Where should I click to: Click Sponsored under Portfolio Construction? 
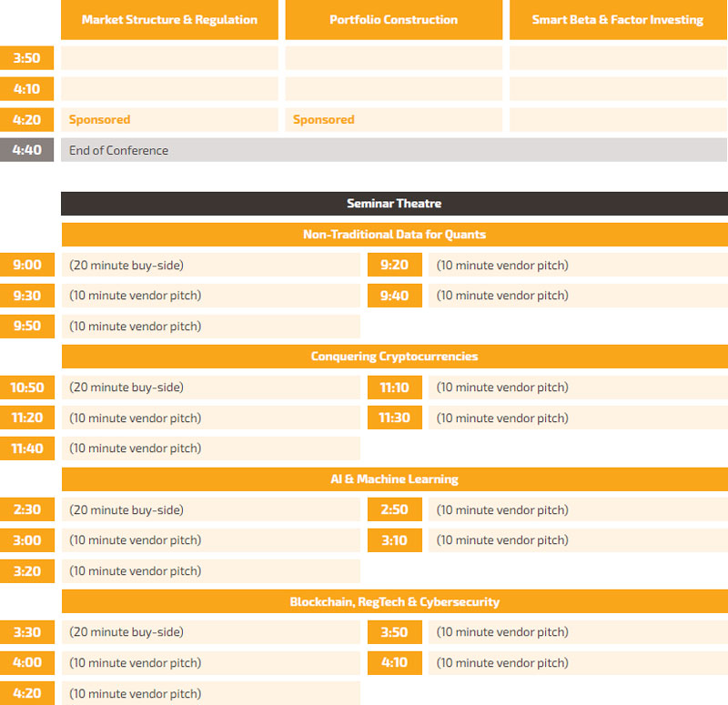(324, 120)
